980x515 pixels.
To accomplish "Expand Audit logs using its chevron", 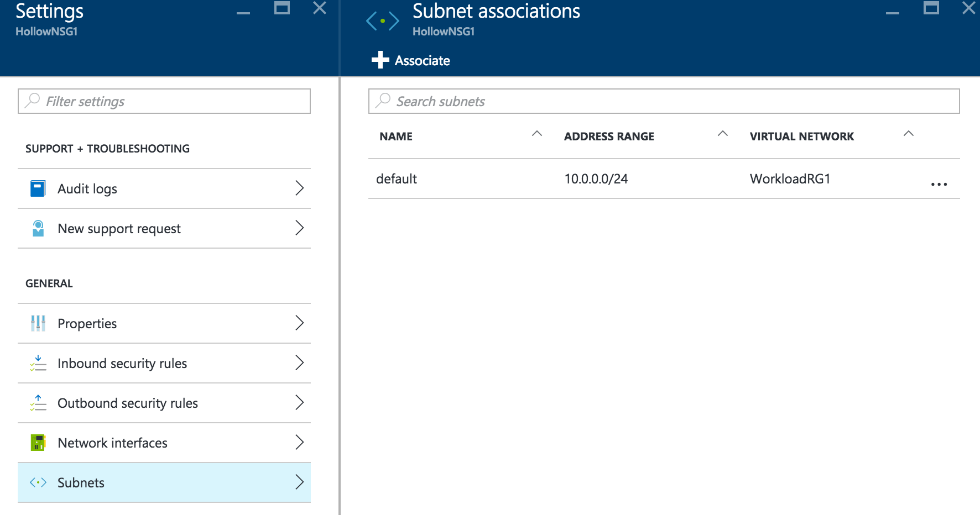I will point(299,188).
